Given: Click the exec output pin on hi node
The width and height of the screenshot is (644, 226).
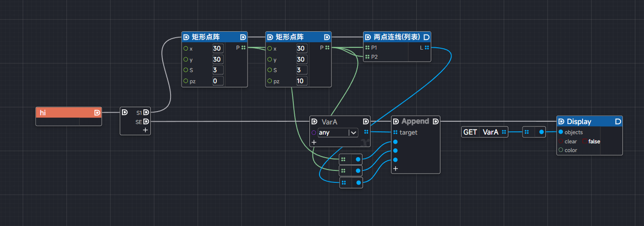Looking at the screenshot, I should [x=97, y=113].
